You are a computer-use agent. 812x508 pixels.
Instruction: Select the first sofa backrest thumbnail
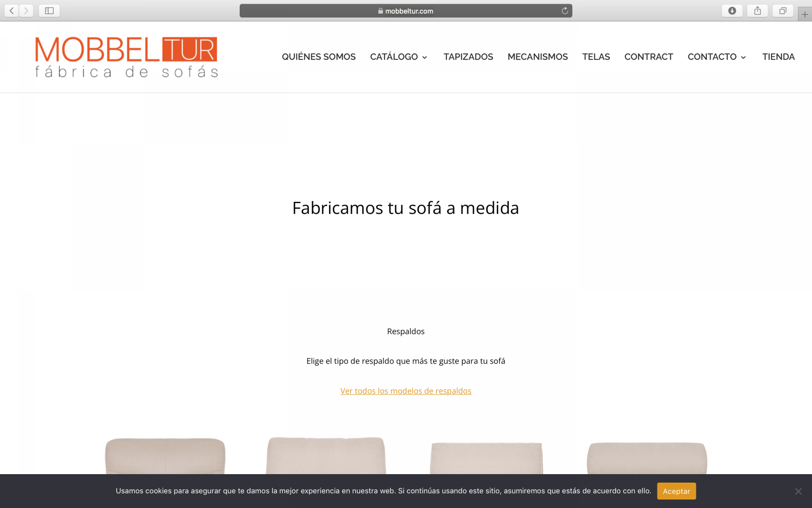coord(165,456)
